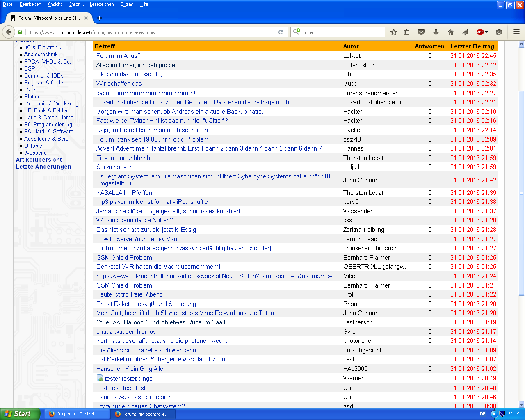
Task: Open the Offtopic sidebar link
Action: tap(33, 146)
